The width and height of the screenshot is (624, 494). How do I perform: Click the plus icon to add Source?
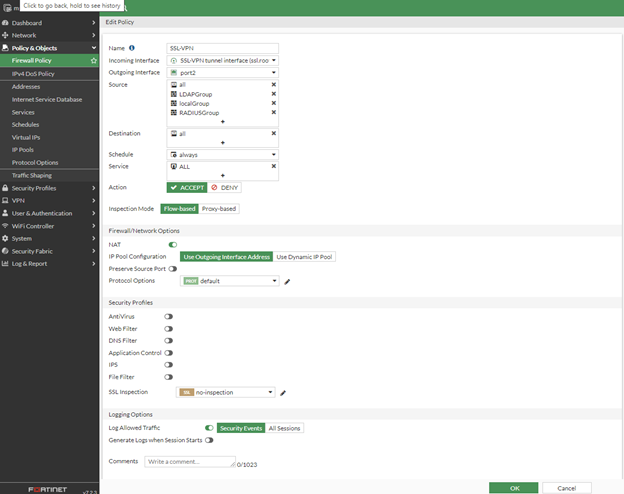coord(222,122)
